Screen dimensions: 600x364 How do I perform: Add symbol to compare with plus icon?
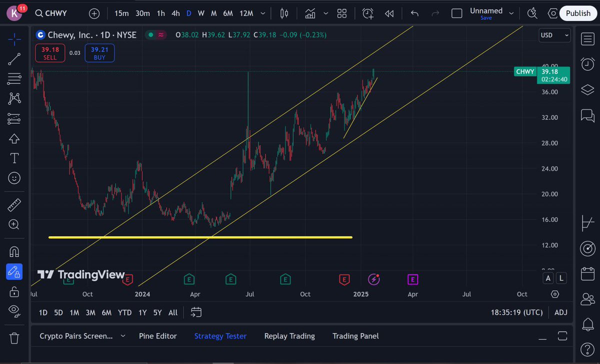tap(94, 13)
